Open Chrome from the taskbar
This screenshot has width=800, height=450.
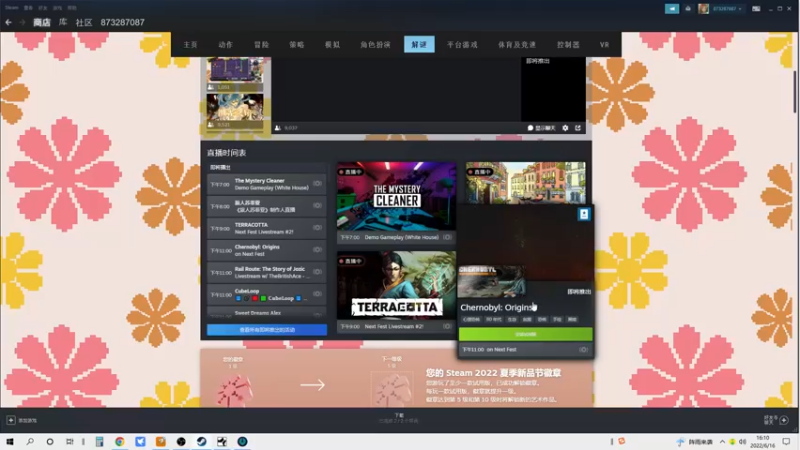(119, 441)
